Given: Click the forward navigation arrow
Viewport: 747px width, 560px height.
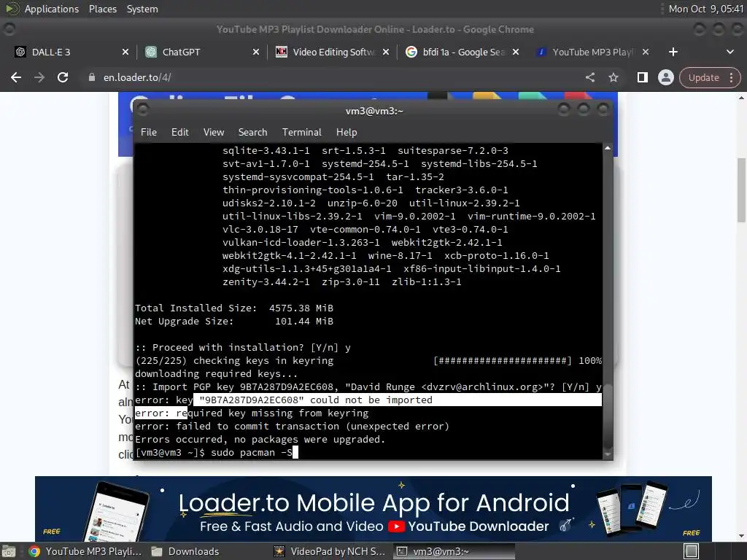Looking at the screenshot, I should click(x=39, y=77).
